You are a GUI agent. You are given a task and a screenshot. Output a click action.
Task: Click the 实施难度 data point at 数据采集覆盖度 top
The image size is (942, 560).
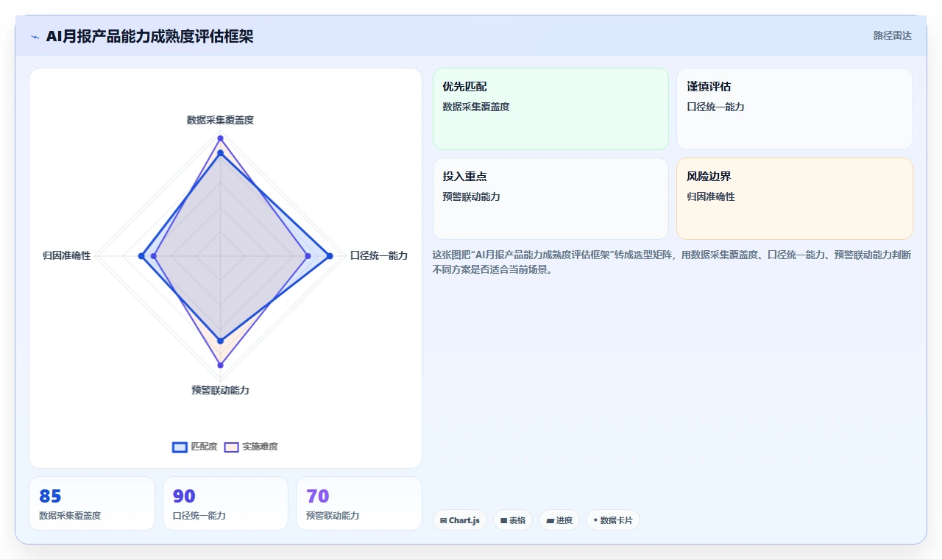pos(220,138)
